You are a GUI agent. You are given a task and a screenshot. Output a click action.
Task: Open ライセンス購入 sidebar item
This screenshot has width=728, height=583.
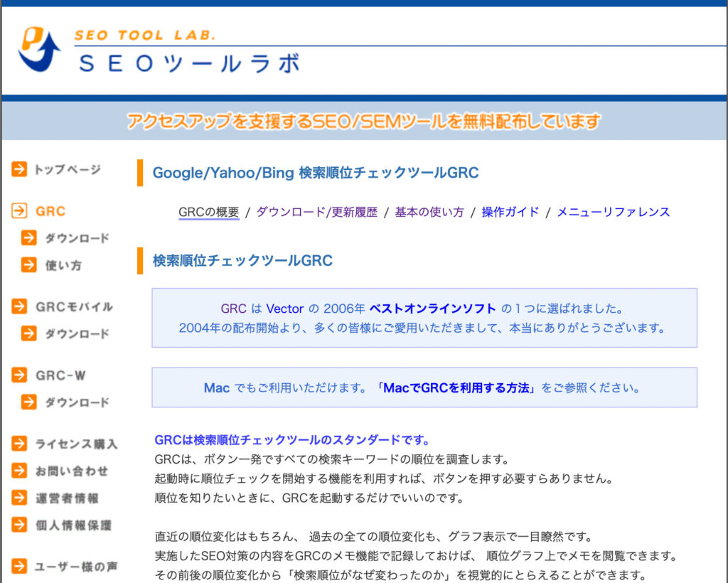[x=77, y=444]
